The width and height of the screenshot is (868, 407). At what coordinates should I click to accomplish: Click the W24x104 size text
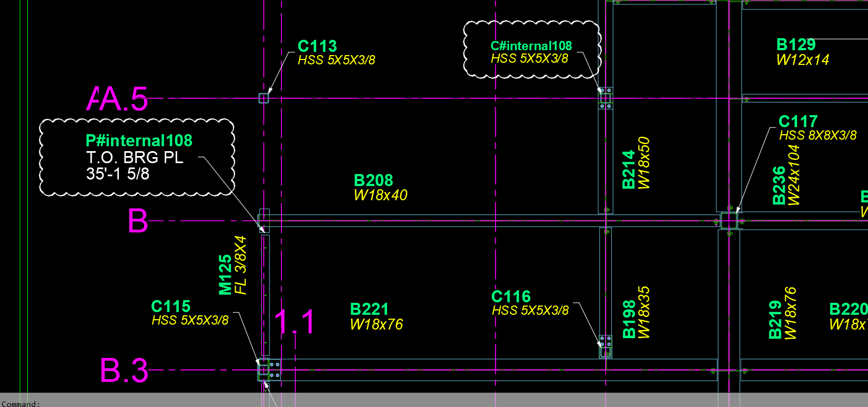794,175
